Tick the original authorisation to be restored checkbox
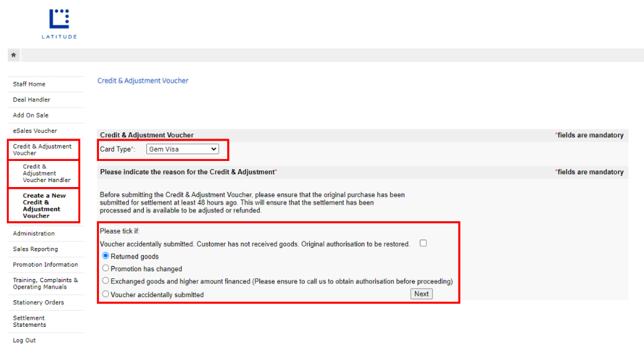644x348 pixels. (423, 244)
